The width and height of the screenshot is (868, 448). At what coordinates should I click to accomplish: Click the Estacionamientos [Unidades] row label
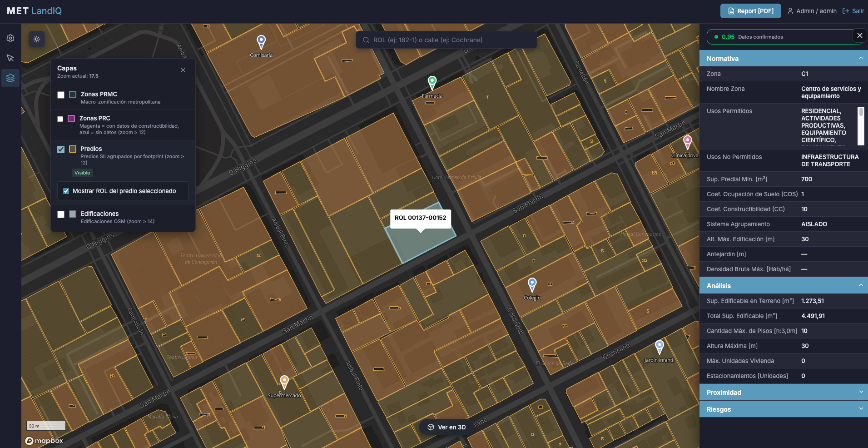(748, 376)
